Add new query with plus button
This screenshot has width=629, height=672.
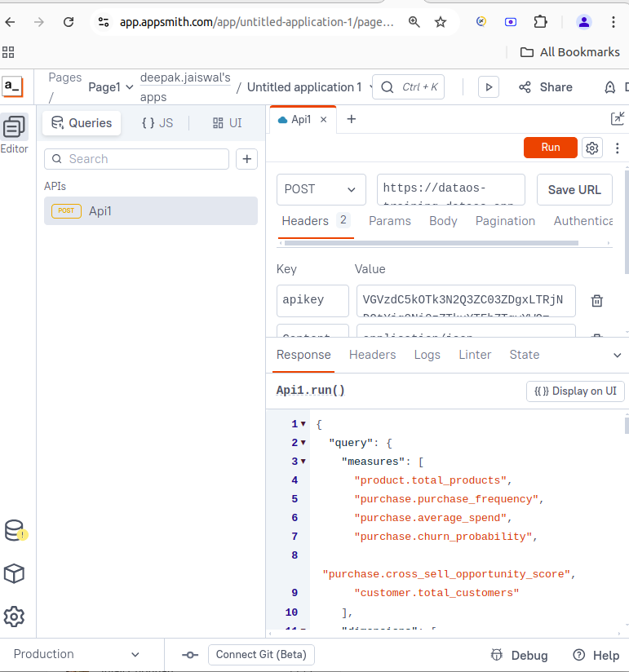click(x=247, y=159)
